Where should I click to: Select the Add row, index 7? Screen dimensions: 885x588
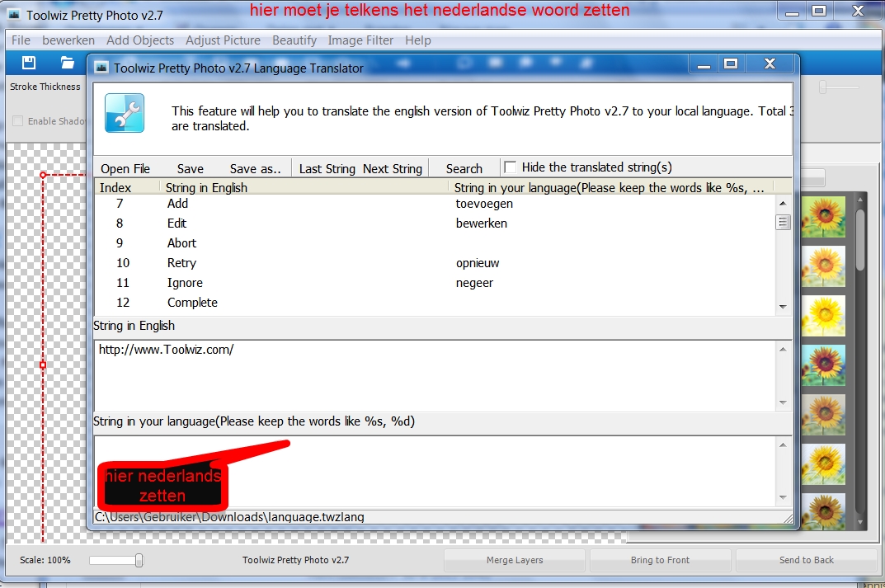click(x=435, y=204)
